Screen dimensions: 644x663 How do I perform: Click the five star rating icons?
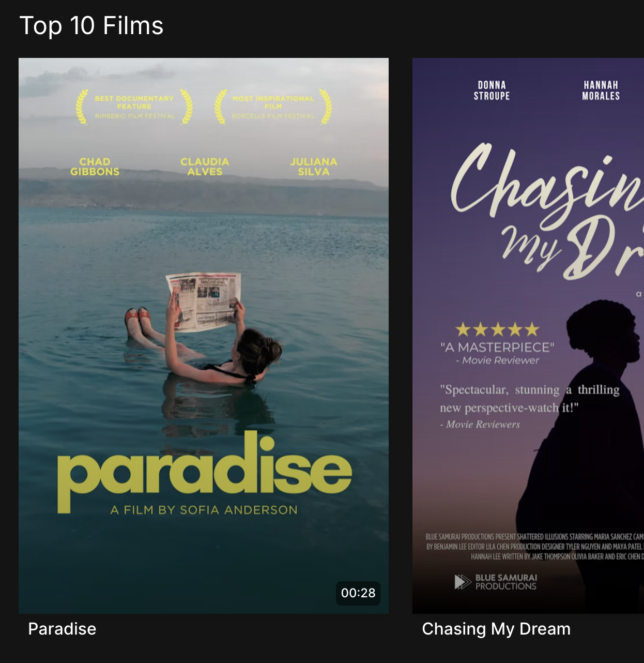pyautogui.click(x=497, y=329)
